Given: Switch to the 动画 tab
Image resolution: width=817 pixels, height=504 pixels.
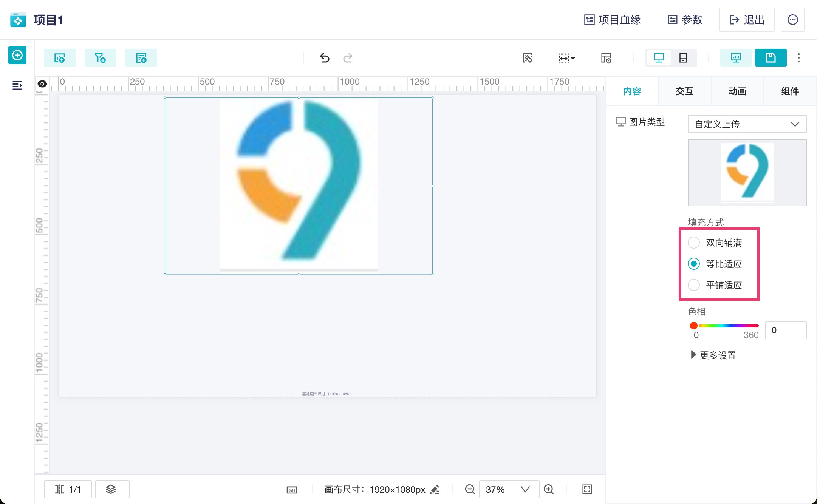Looking at the screenshot, I should tap(737, 91).
